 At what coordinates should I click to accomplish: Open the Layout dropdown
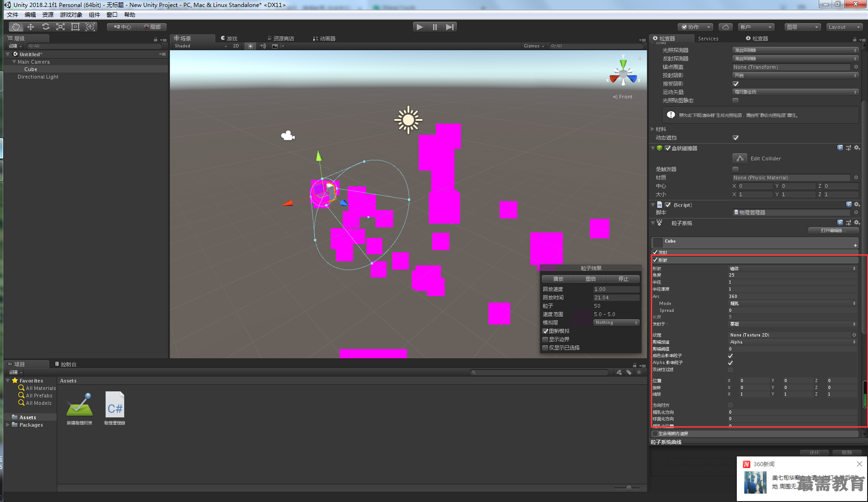(844, 27)
